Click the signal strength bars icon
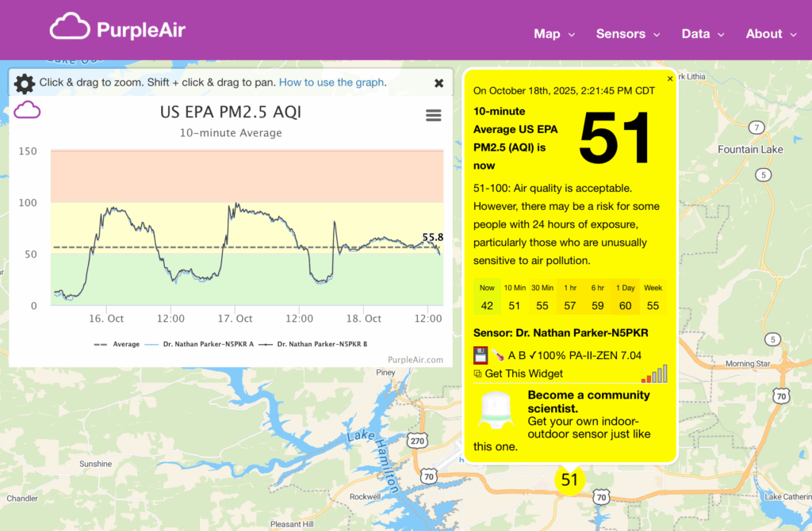 (654, 374)
